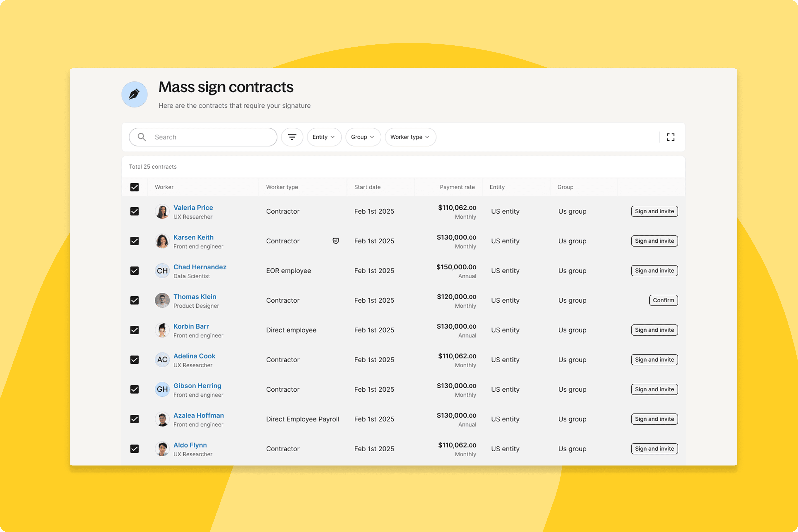This screenshot has height=532, width=798.
Task: Sign and invite Karsen Keith
Action: click(x=654, y=241)
